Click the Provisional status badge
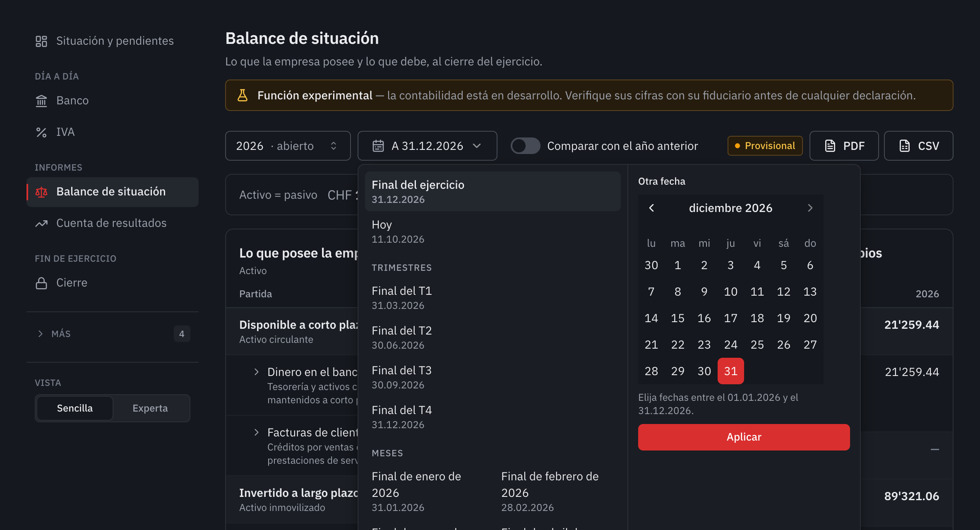This screenshot has width=980, height=530. tap(765, 146)
